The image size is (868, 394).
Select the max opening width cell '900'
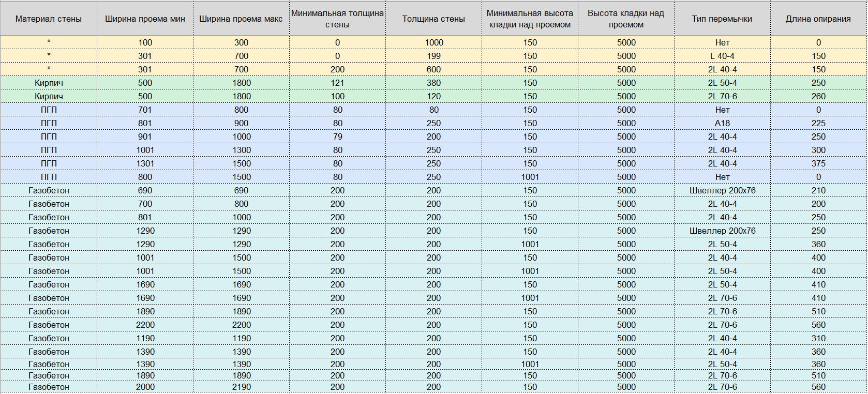pos(241,123)
